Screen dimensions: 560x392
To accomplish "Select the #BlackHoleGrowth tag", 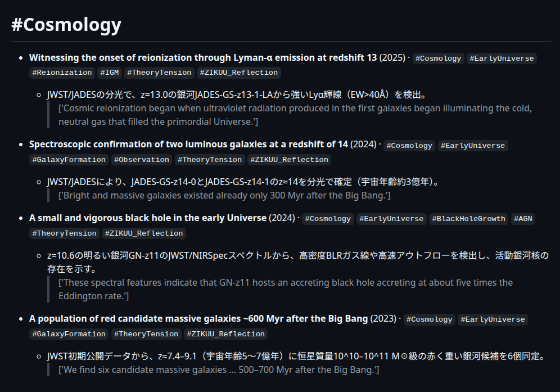I will tap(469, 219).
